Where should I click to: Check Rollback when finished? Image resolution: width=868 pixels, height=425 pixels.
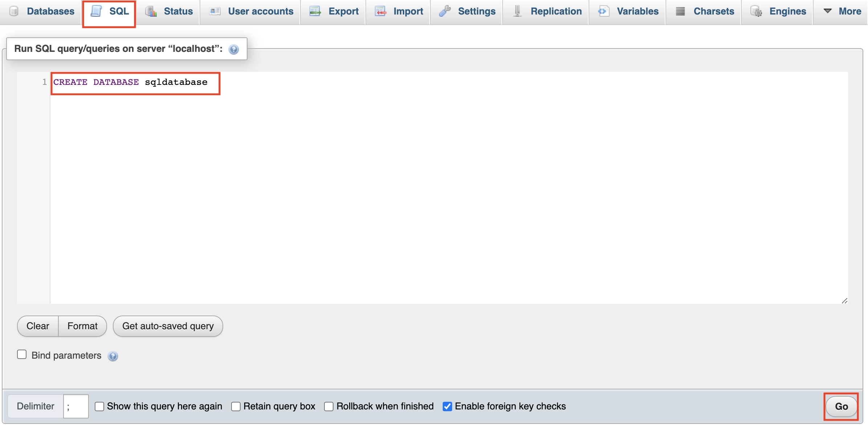329,407
